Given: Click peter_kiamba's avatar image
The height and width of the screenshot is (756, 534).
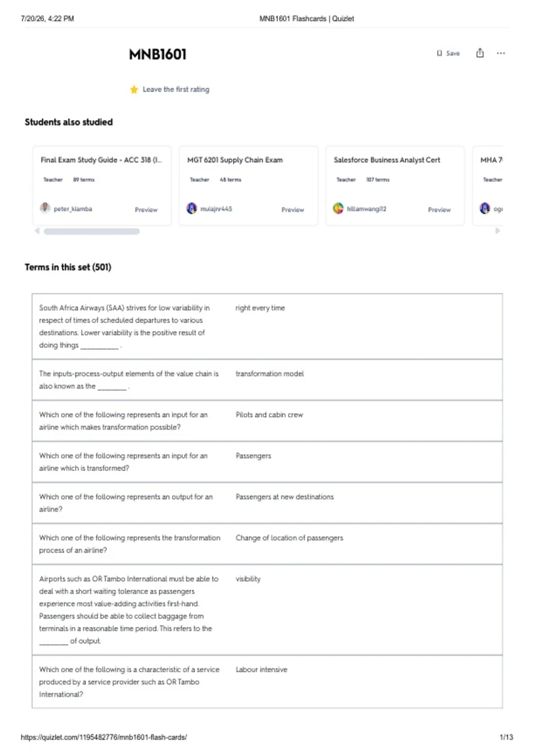Looking at the screenshot, I should 45,208.
